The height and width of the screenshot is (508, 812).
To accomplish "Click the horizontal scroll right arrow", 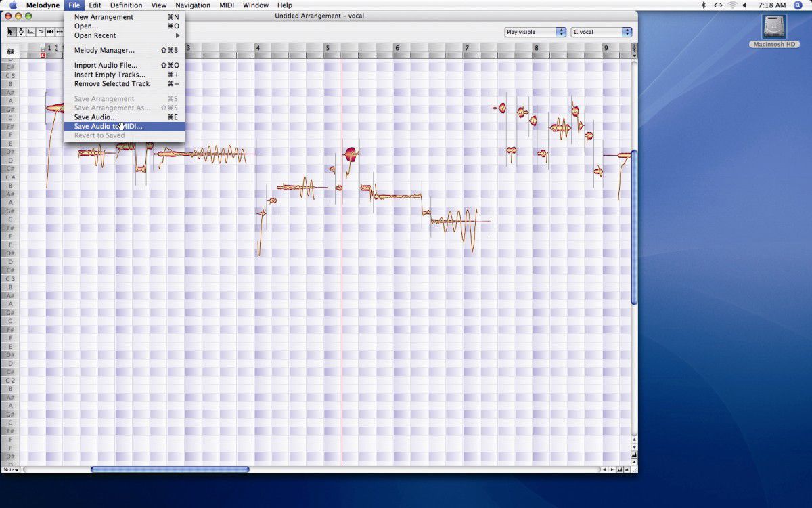I will tap(611, 469).
